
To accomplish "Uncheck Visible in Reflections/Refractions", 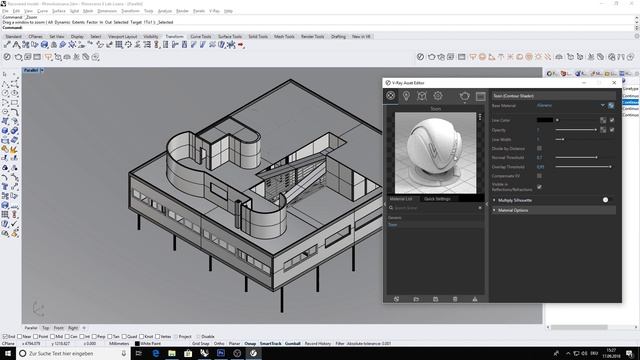I will (x=539, y=187).
